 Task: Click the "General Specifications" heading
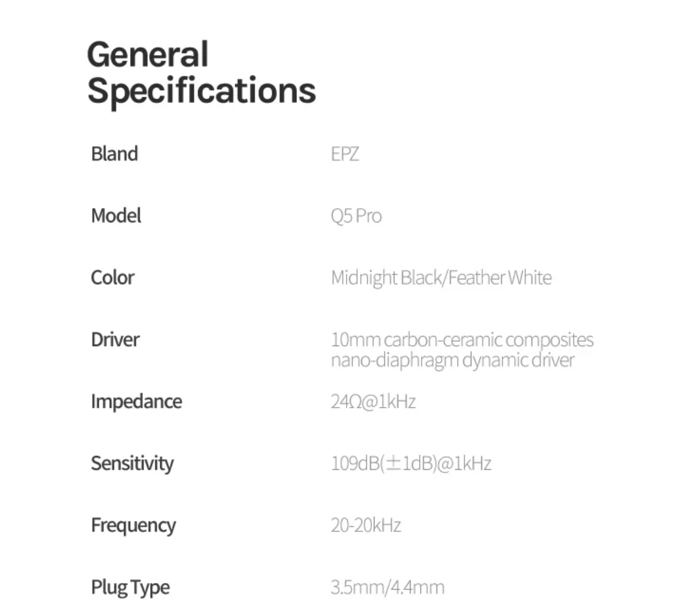pyautogui.click(x=200, y=72)
